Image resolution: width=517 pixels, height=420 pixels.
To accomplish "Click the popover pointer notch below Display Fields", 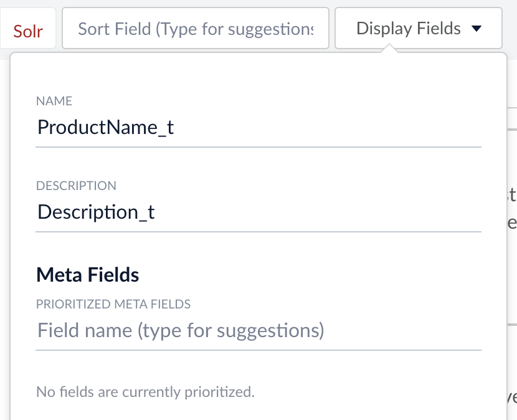I will (x=390, y=50).
